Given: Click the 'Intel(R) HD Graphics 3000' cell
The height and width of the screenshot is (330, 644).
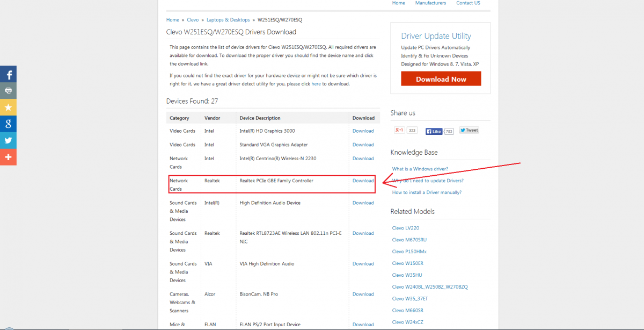Looking at the screenshot, I should coord(267,131).
